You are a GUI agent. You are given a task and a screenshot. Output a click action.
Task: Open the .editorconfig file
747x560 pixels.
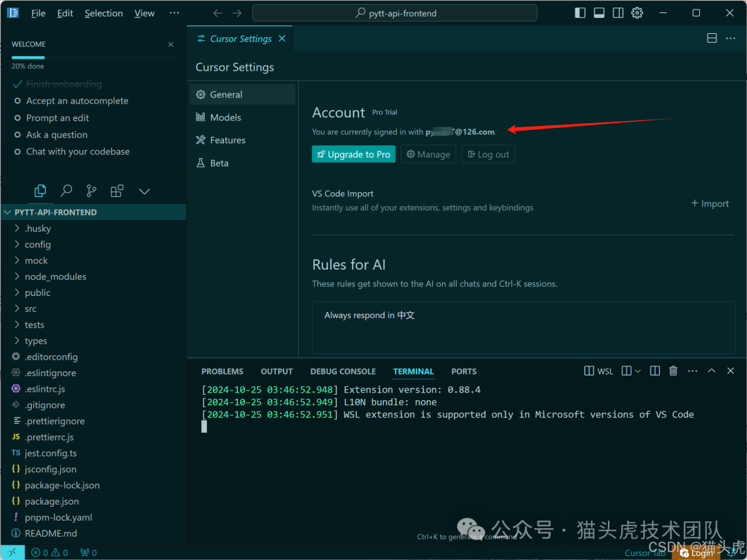[x=93, y=357]
